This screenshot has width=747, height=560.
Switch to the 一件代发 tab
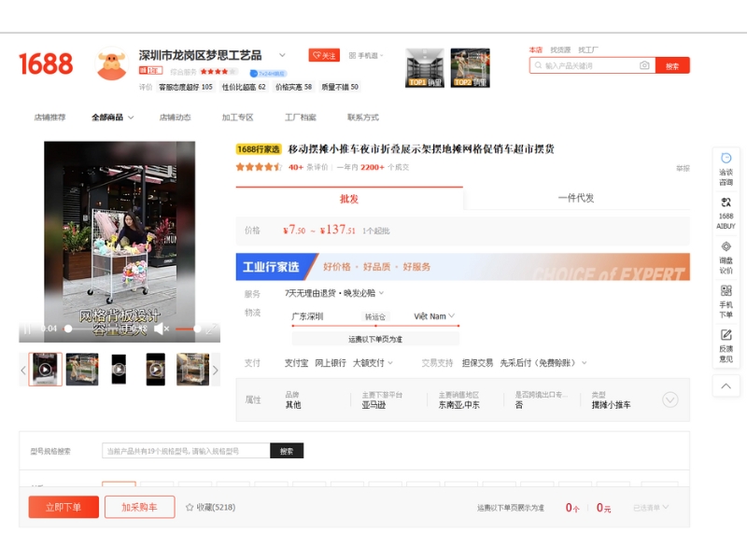[x=576, y=198]
